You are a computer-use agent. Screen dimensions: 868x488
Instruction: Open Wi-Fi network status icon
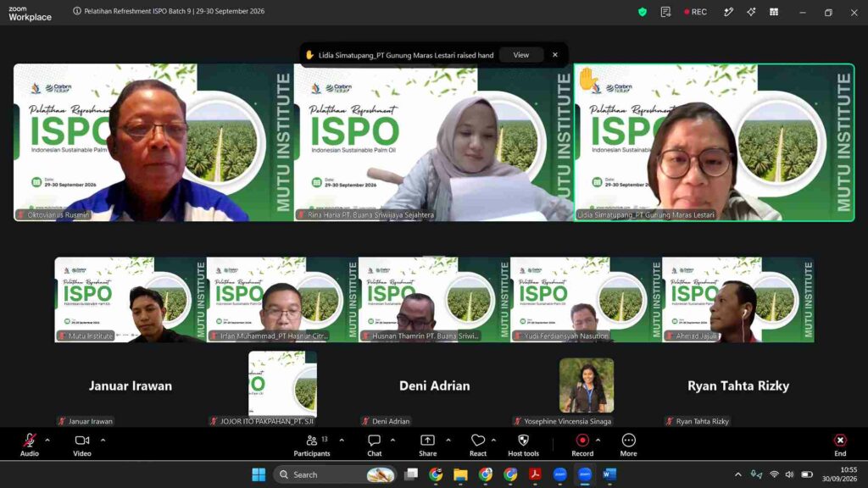point(774,474)
